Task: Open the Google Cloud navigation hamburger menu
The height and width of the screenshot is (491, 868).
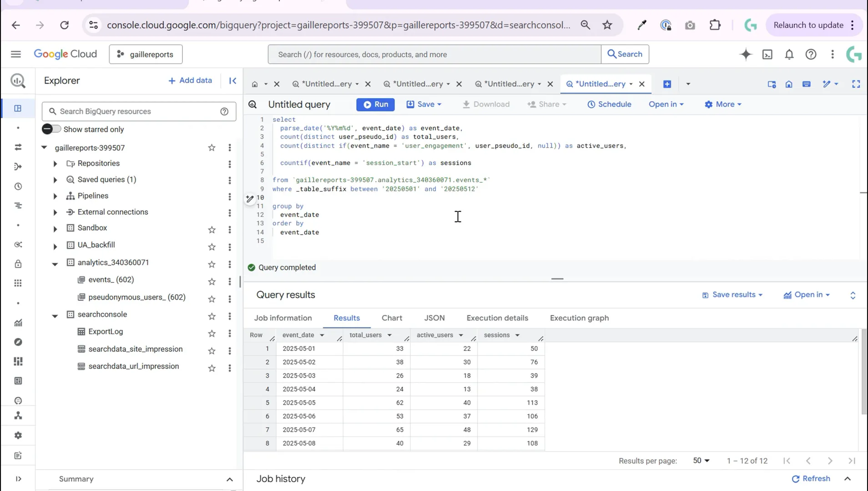Action: [x=16, y=54]
